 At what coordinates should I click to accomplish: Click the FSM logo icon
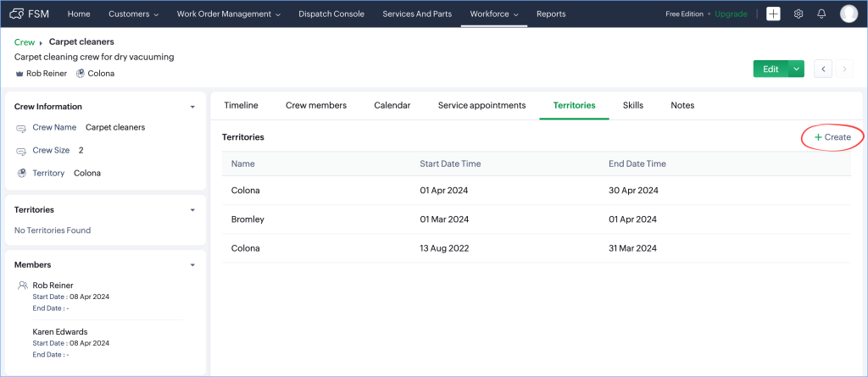tap(17, 14)
